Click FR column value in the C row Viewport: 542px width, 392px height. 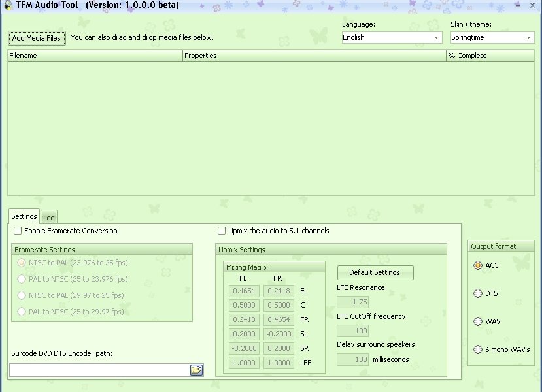pyautogui.click(x=279, y=306)
